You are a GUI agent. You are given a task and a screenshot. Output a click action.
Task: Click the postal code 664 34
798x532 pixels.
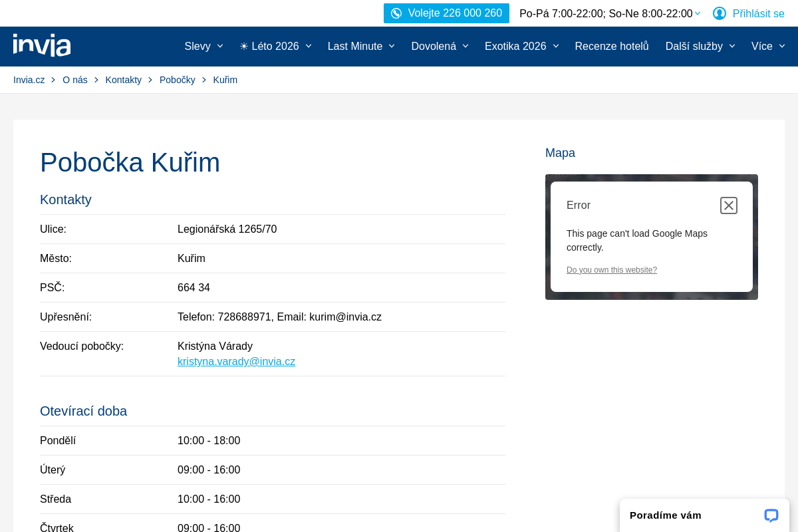pyautogui.click(x=194, y=288)
